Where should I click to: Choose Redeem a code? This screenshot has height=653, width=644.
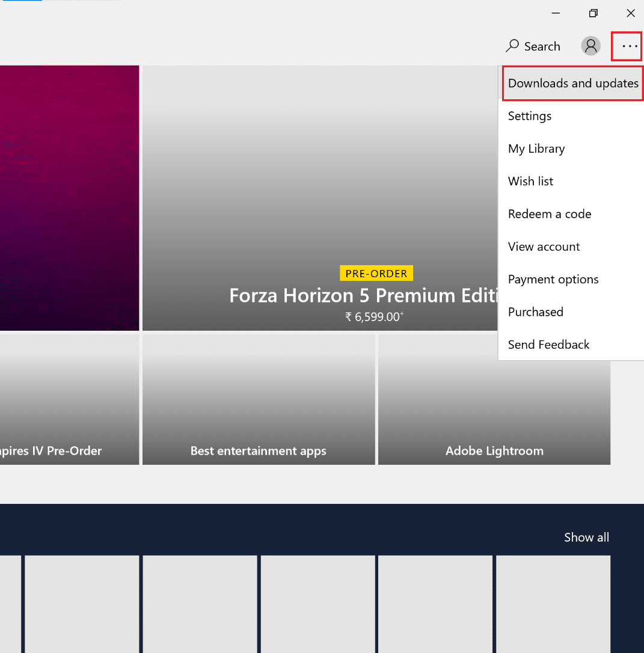coord(550,214)
